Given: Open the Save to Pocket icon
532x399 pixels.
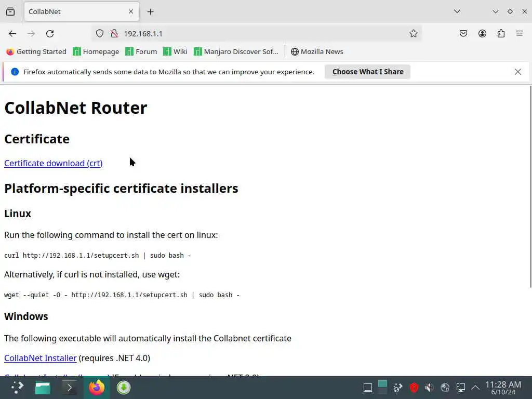Looking at the screenshot, I should pos(463,33).
